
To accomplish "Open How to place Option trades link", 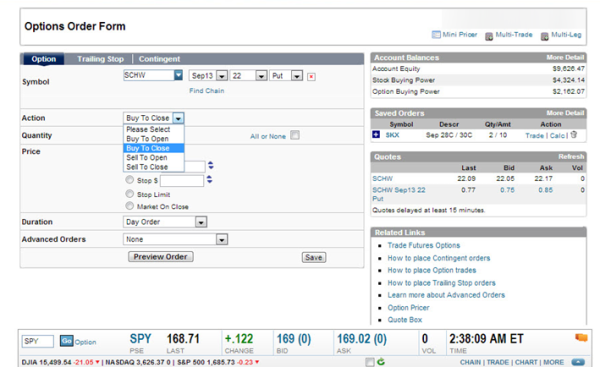I will (x=432, y=270).
